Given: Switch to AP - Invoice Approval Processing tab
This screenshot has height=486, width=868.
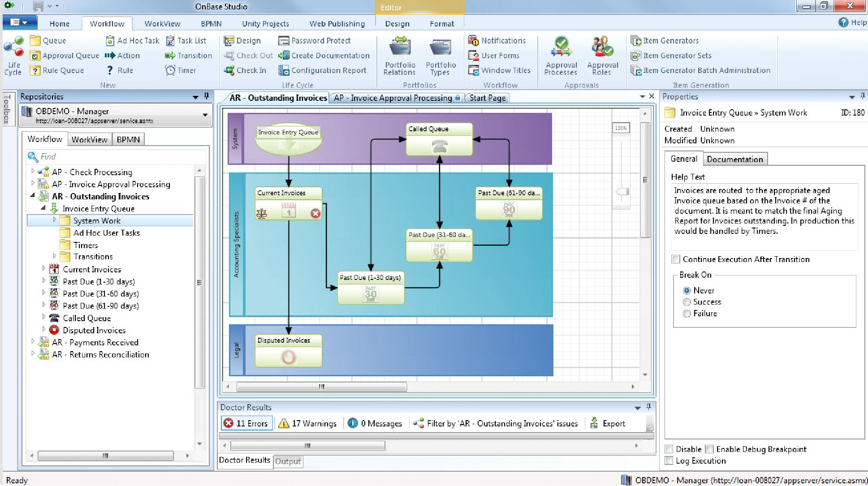Looking at the screenshot, I should pos(396,98).
